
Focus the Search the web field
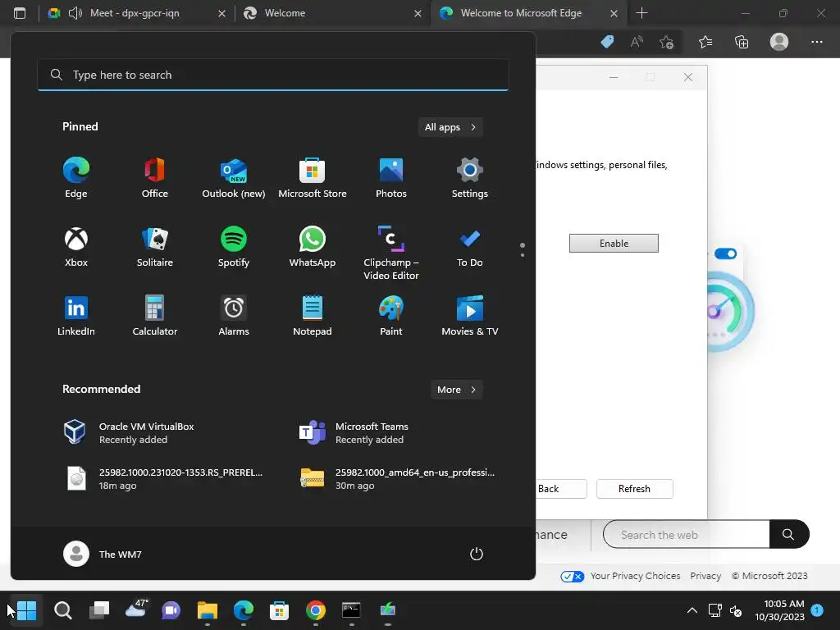coord(687,535)
